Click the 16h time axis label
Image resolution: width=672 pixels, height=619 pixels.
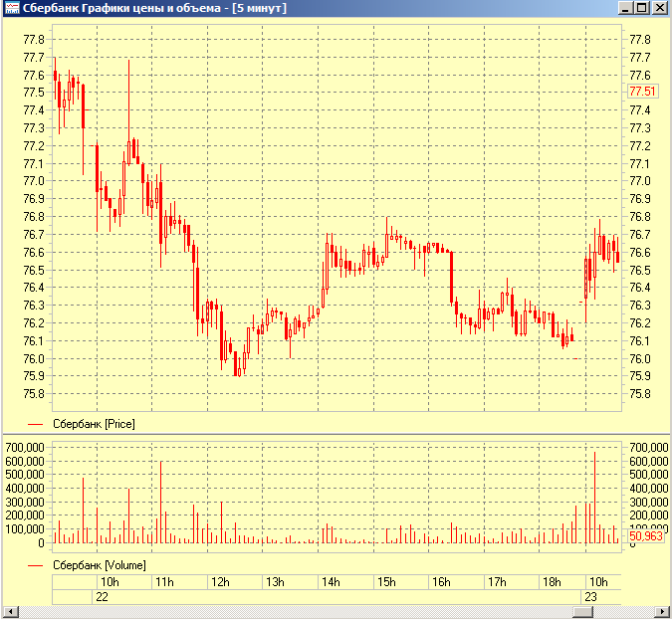click(x=440, y=581)
